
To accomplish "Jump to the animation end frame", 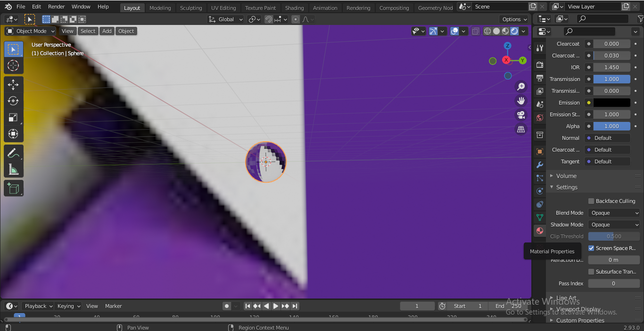I will (295, 306).
